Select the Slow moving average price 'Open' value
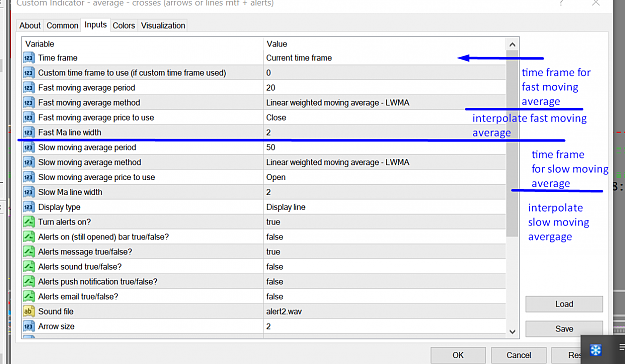The width and height of the screenshot is (625, 364). click(x=276, y=177)
